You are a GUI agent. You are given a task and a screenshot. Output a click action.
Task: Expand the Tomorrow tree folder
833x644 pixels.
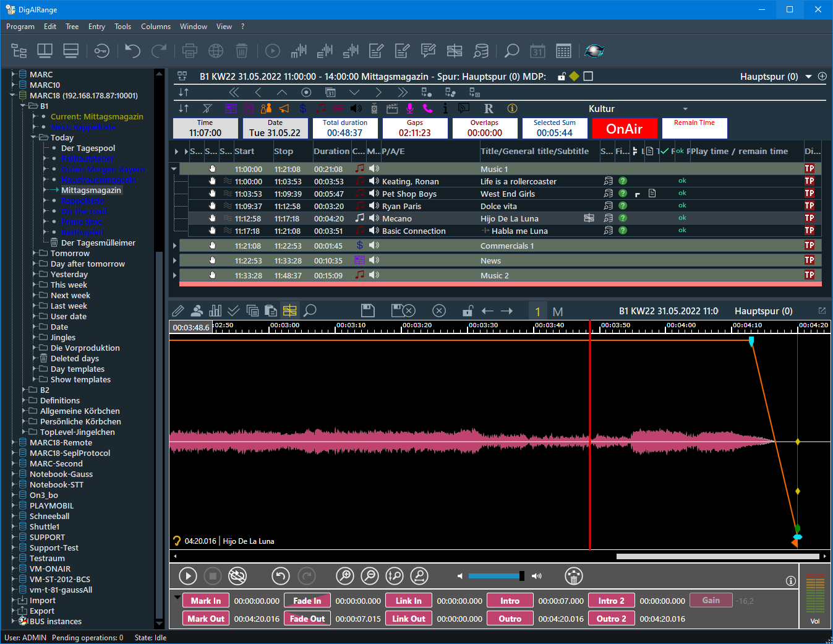click(x=35, y=253)
